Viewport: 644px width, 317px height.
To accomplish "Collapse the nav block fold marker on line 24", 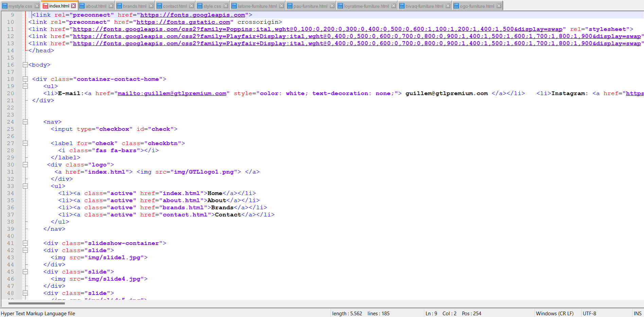I will 25,122.
